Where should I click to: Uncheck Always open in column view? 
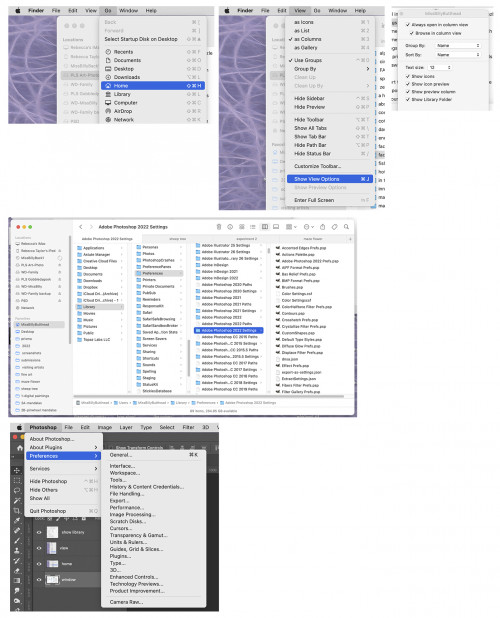tap(408, 25)
